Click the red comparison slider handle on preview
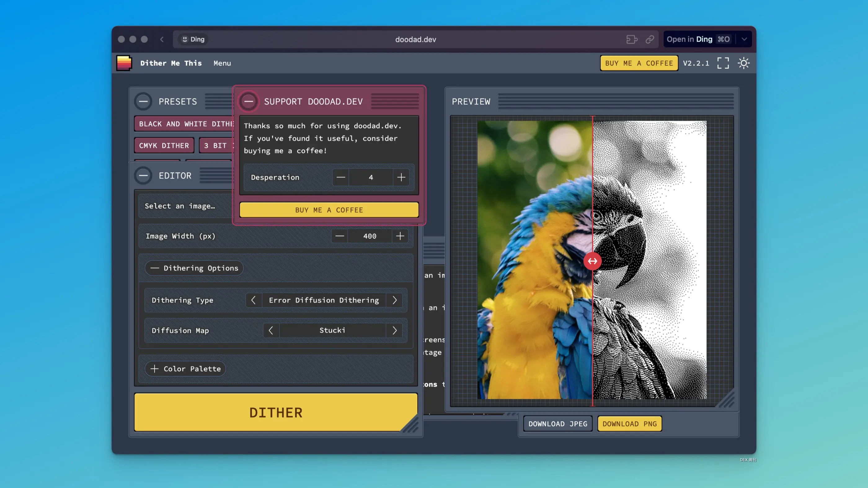This screenshot has width=868, height=488. point(592,261)
